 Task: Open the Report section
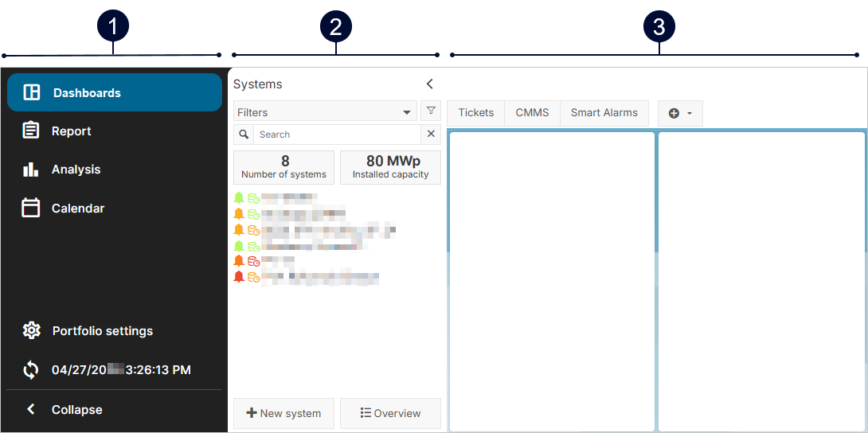pos(72,131)
